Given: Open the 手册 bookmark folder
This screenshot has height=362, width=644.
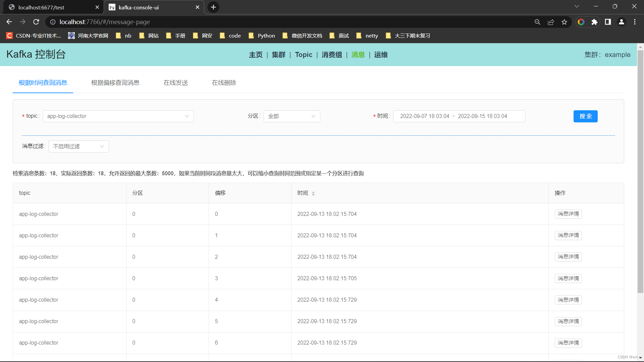Looking at the screenshot, I should (x=176, y=36).
